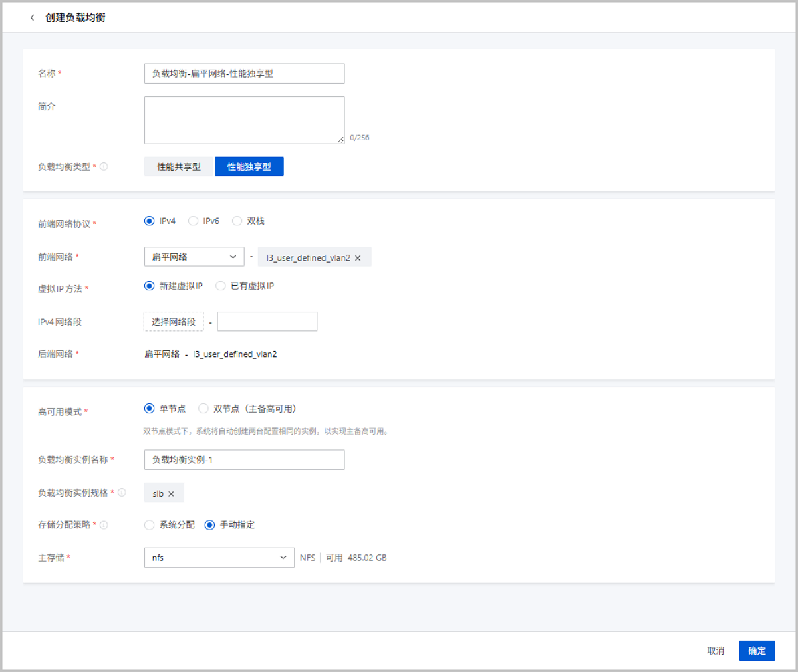Image resolution: width=798 pixels, height=672 pixels.
Task: Click the 选择网络段 button
Action: click(174, 322)
